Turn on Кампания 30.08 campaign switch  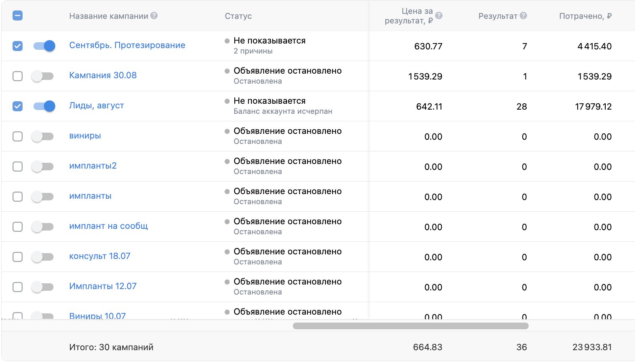click(43, 76)
